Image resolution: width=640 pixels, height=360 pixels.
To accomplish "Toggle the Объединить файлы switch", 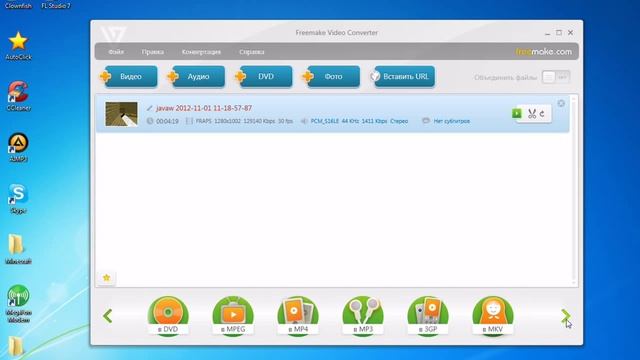I will point(556,77).
